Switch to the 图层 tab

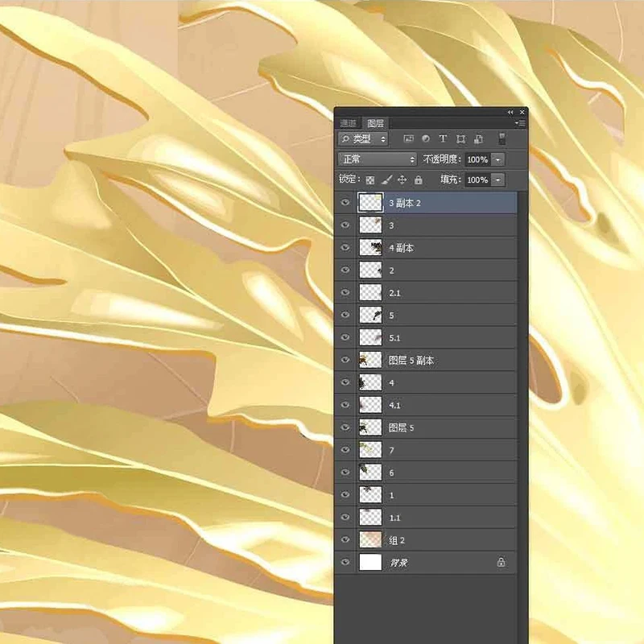(375, 123)
